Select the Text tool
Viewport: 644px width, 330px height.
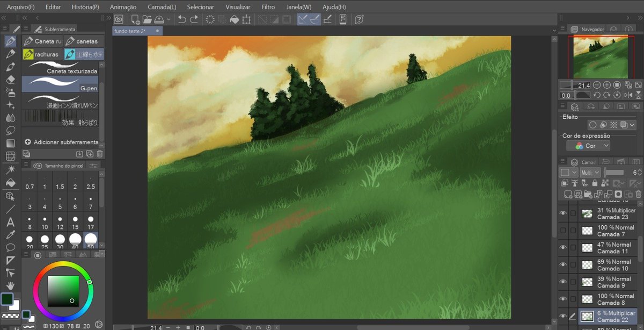[x=10, y=223]
